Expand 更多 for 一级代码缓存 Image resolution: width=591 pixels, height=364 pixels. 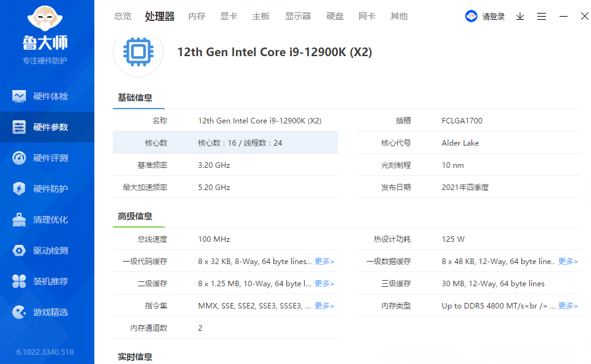(324, 262)
